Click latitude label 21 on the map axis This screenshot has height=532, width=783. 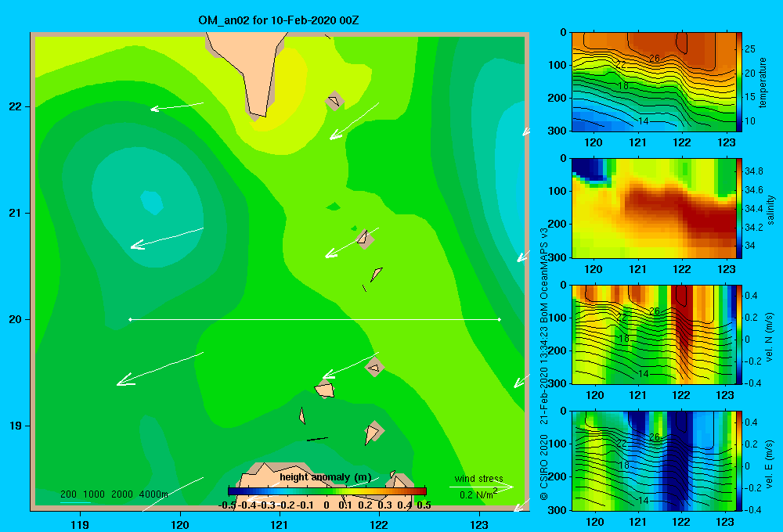pos(16,213)
